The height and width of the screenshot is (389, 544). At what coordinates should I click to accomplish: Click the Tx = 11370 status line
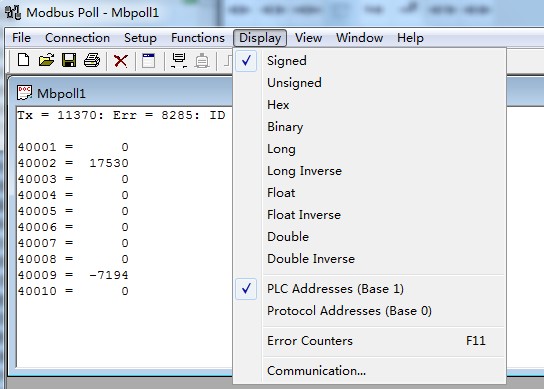click(121, 115)
